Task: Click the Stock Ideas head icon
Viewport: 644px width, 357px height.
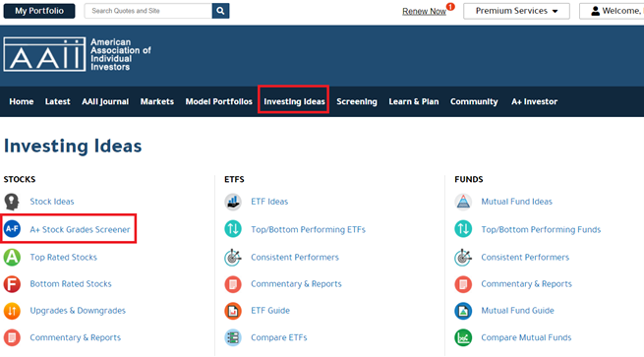Action: (12, 202)
